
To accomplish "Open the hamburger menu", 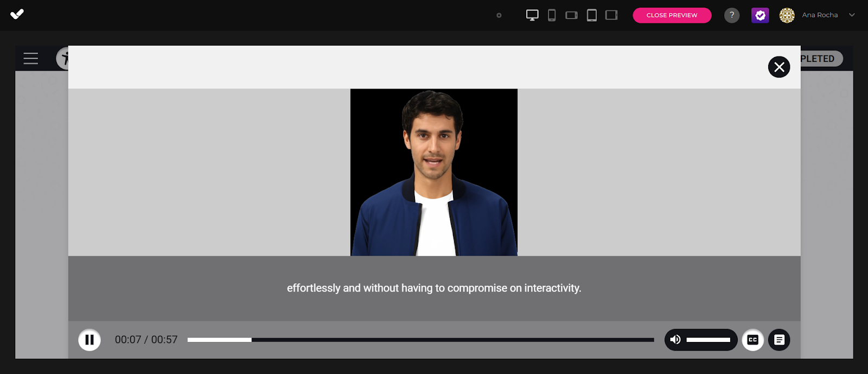I will tap(31, 59).
